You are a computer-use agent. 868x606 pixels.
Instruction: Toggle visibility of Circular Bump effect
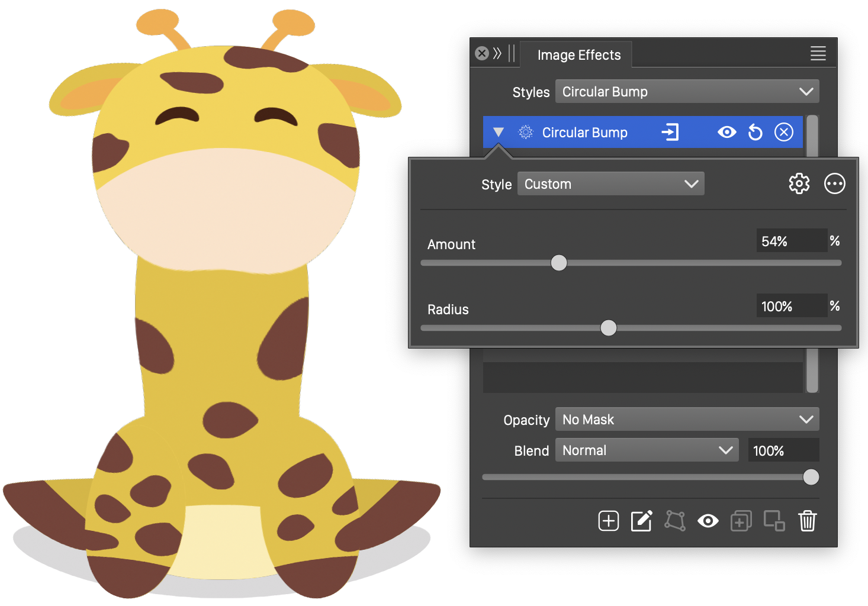(726, 132)
